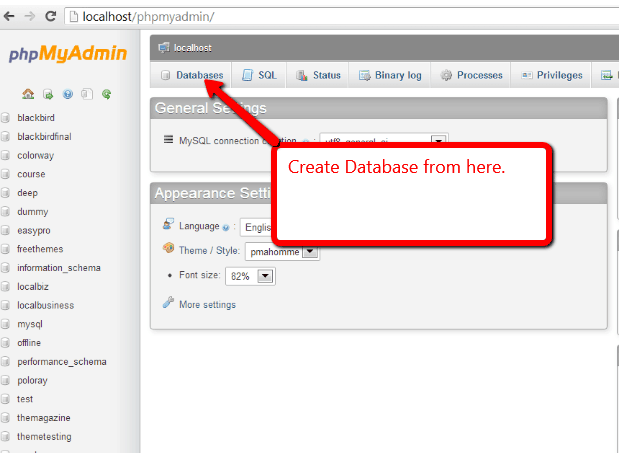
Task: Click the phpMyAdmin logo
Action: (68, 53)
